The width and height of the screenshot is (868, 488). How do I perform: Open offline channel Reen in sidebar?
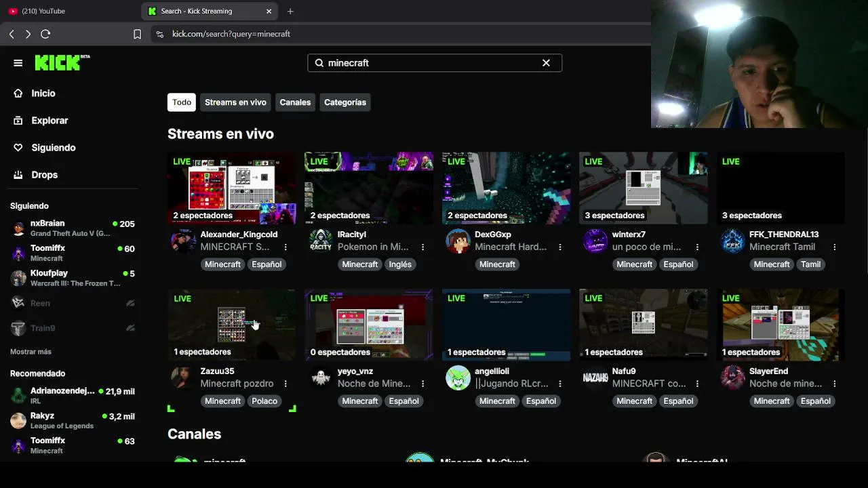point(73,303)
